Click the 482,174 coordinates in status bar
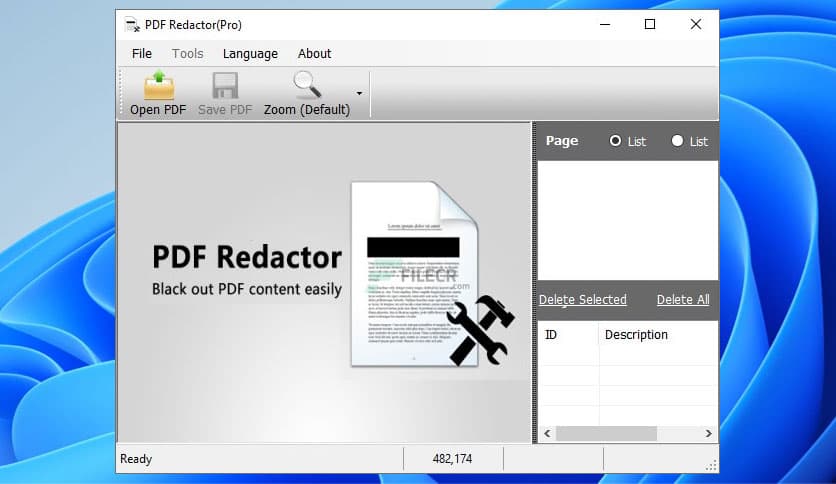 click(452, 459)
